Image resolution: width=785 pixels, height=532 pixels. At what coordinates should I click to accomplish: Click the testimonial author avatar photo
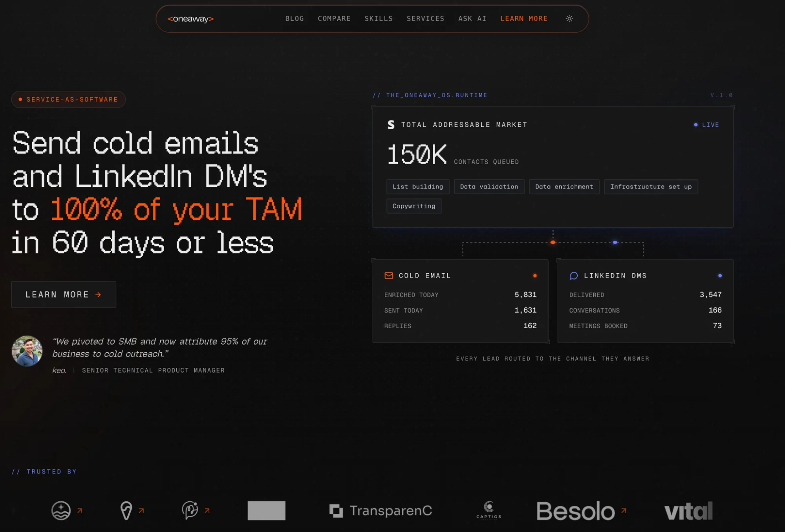(x=27, y=351)
